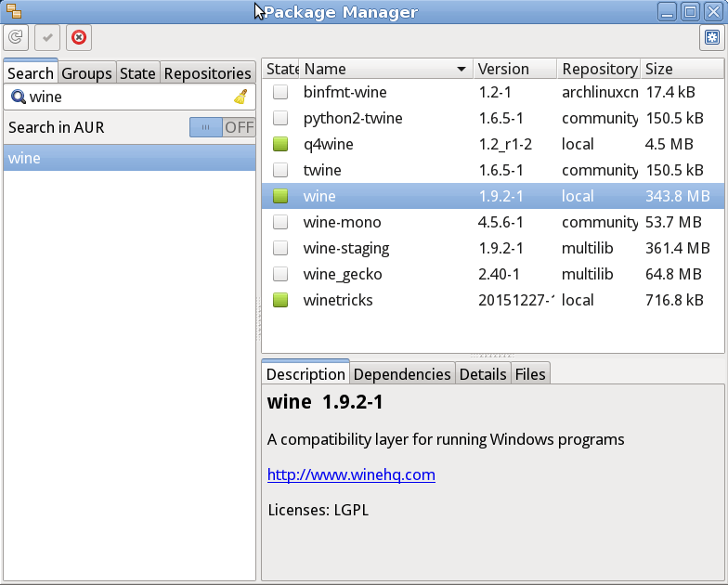Select the wine entry in search history
The width and height of the screenshot is (728, 585).
tap(130, 158)
